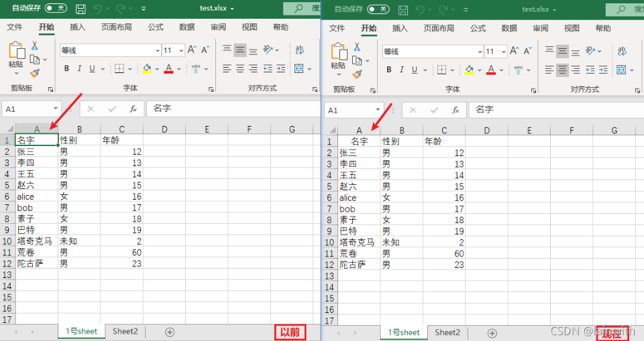Click Merge and Center icon in left window
This screenshot has height=341, width=644.
[299, 68]
